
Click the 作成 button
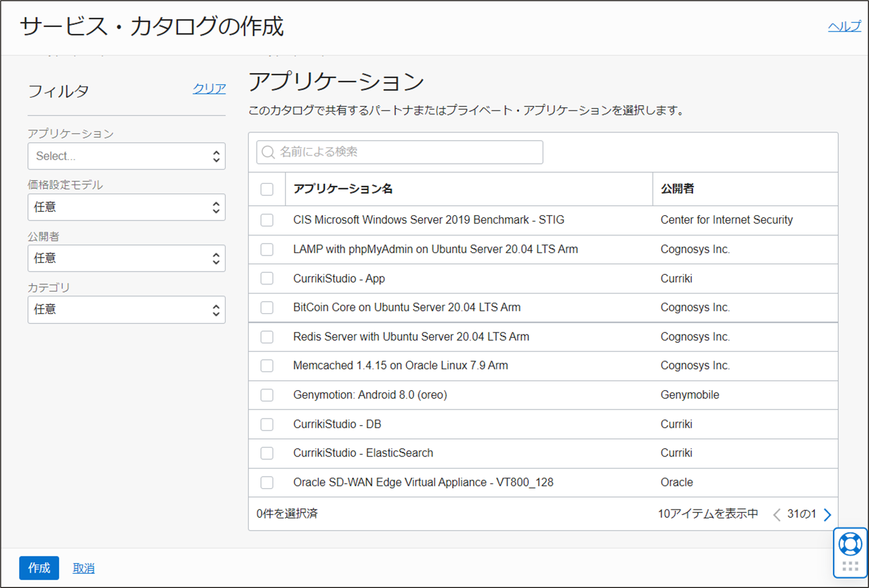[39, 568]
